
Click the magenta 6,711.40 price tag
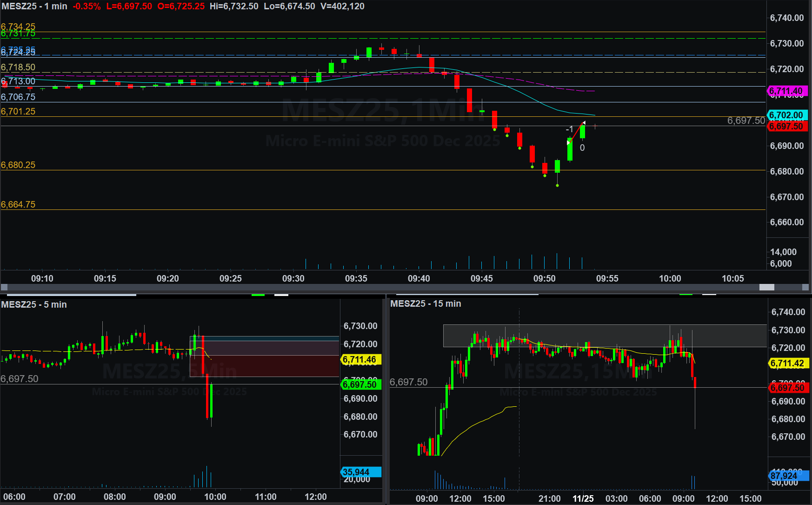click(x=786, y=91)
